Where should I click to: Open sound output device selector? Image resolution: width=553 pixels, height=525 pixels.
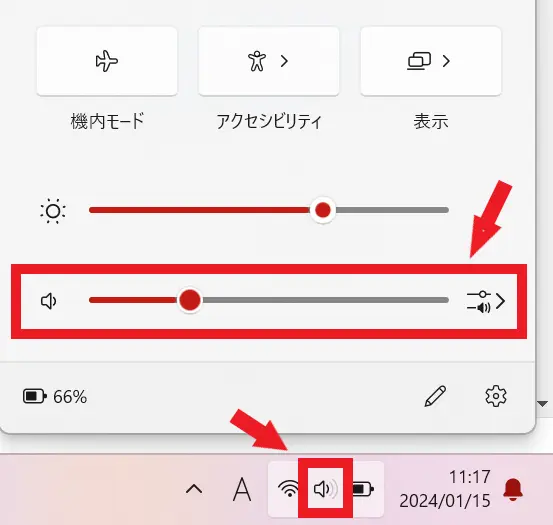(486, 301)
